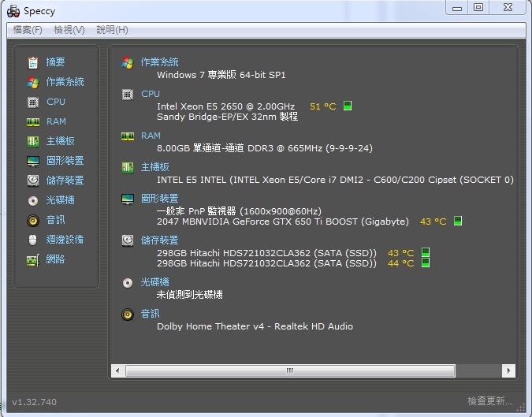Open the 檢視(V) menu

[69, 30]
